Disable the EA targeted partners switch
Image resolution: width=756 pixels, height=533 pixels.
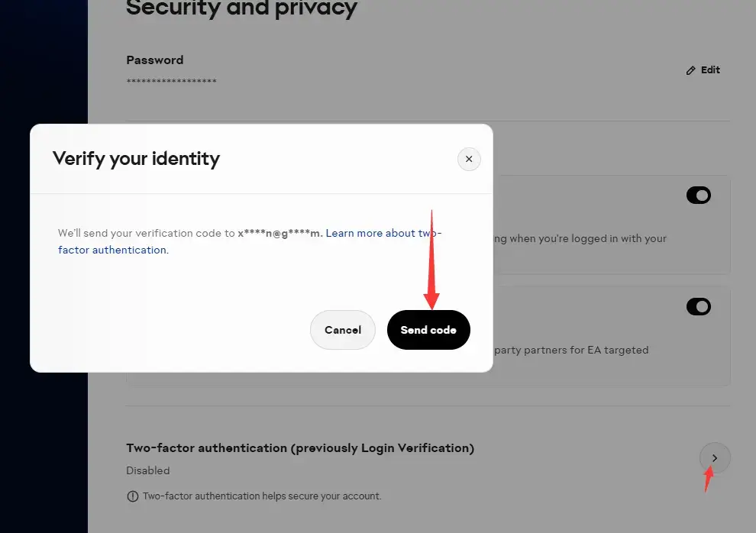point(699,307)
